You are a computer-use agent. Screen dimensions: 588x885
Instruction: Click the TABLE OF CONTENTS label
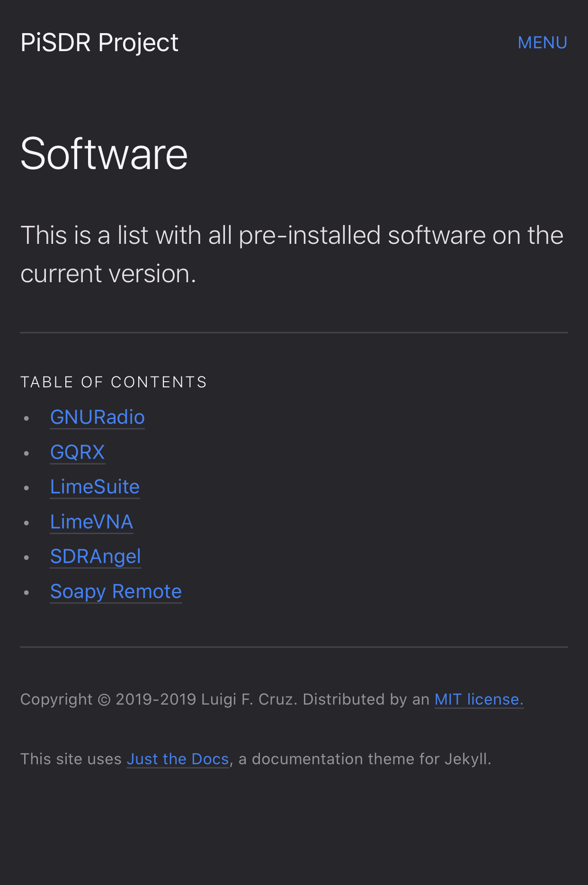(114, 382)
